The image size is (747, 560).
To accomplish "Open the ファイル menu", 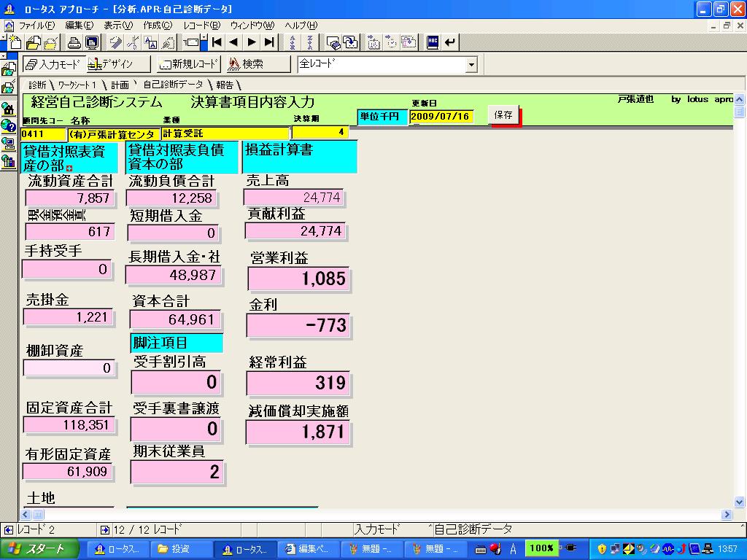I will pyautogui.click(x=36, y=26).
